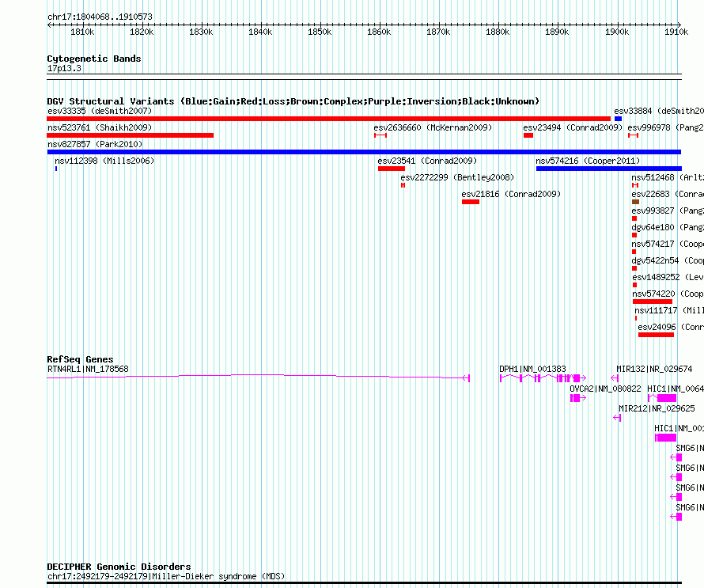Click the nsv111717 variant label

coord(669,310)
